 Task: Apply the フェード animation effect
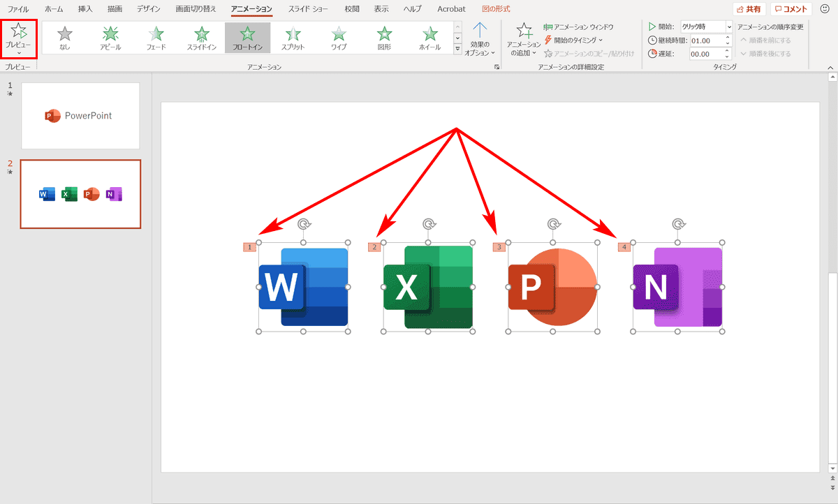pyautogui.click(x=156, y=38)
